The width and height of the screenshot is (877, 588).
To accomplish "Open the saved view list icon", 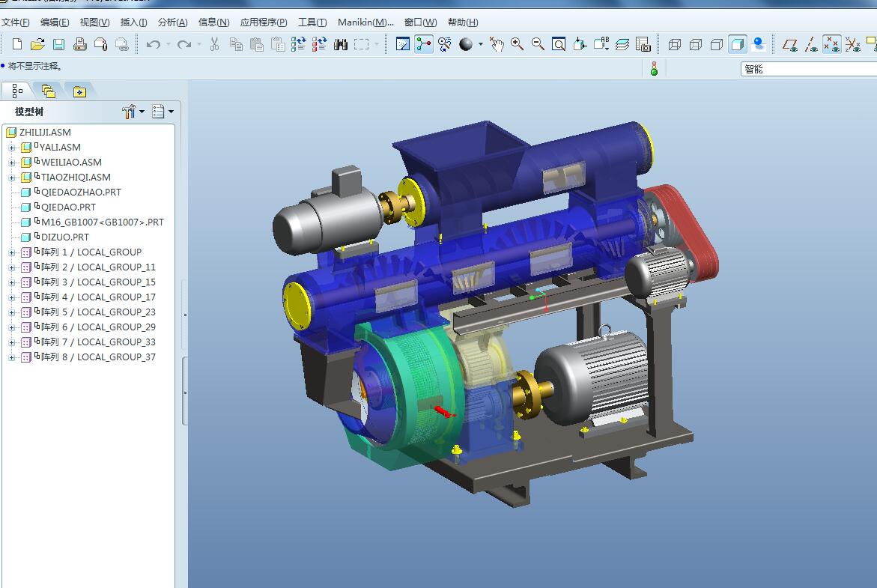I will 601,44.
